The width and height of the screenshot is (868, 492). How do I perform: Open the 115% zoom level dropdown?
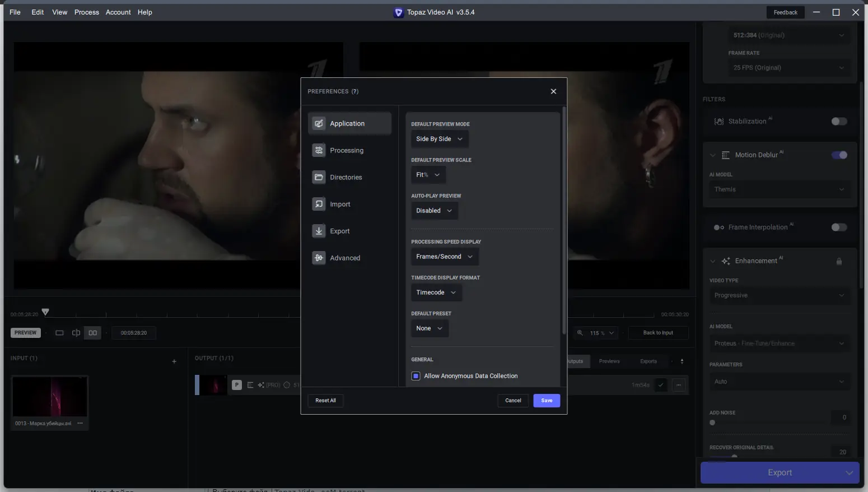[601, 333]
